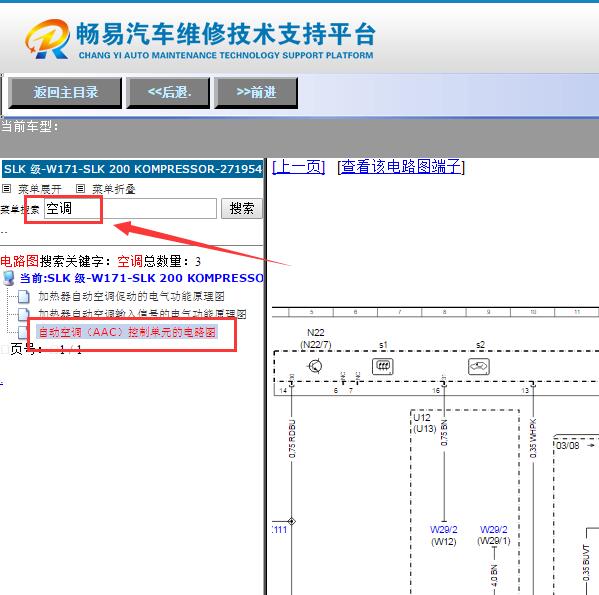Click the N22 (N22/7) component label
Viewport: 599px width, 595px height.
[x=316, y=338]
